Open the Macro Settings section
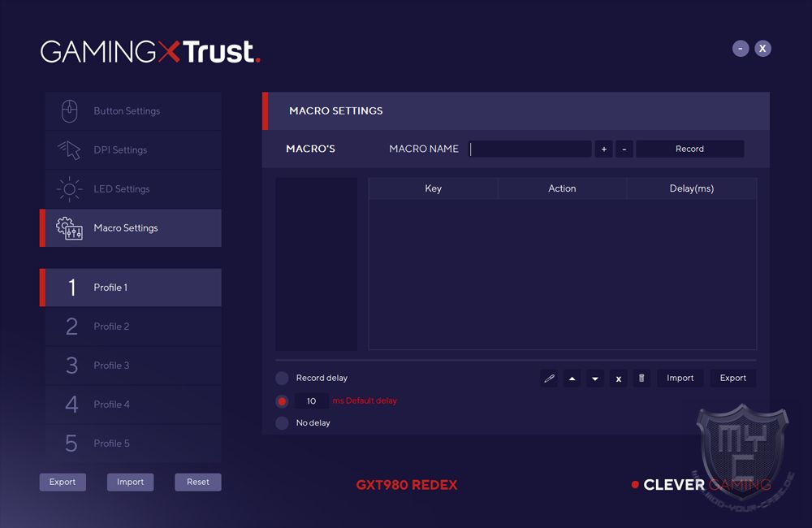 coord(131,228)
